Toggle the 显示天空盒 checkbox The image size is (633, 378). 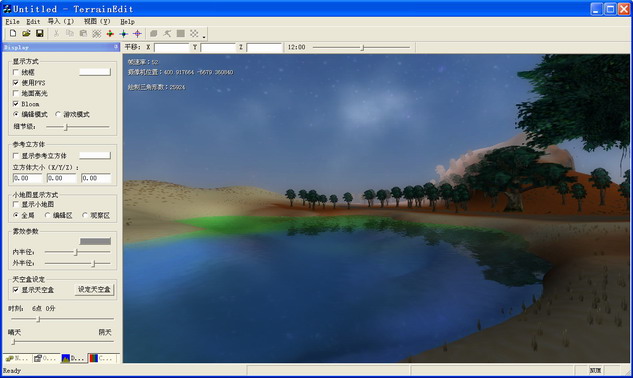click(16, 290)
